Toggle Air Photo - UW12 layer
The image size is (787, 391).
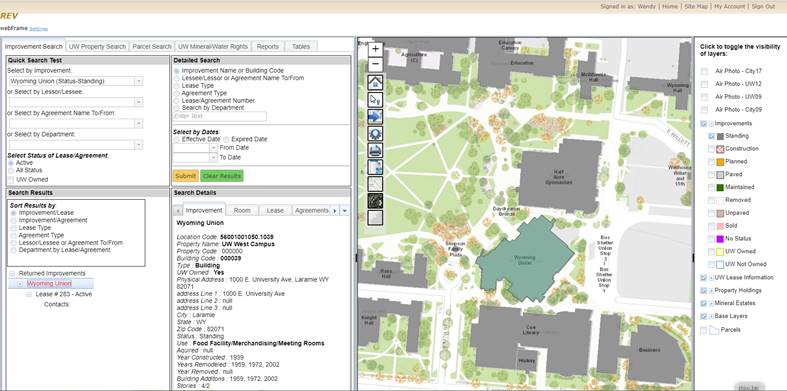point(704,84)
